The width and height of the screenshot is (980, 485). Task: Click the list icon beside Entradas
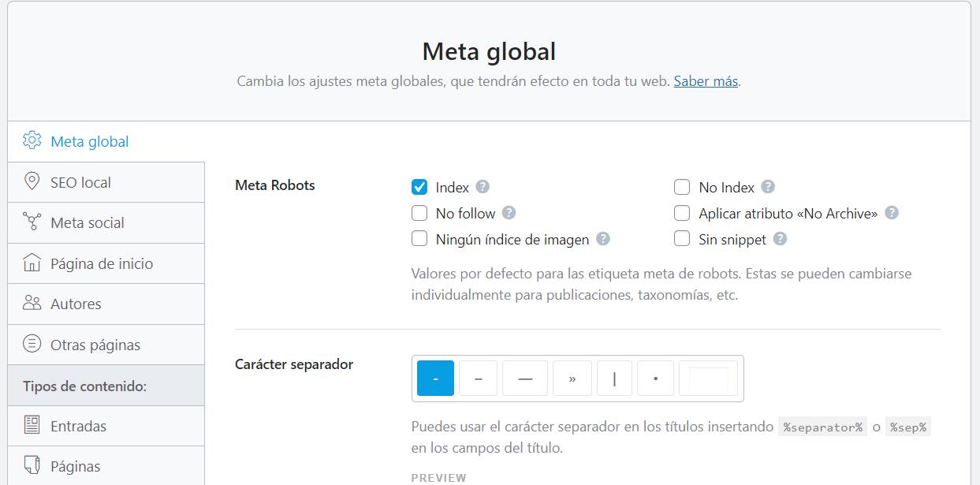[x=31, y=425]
